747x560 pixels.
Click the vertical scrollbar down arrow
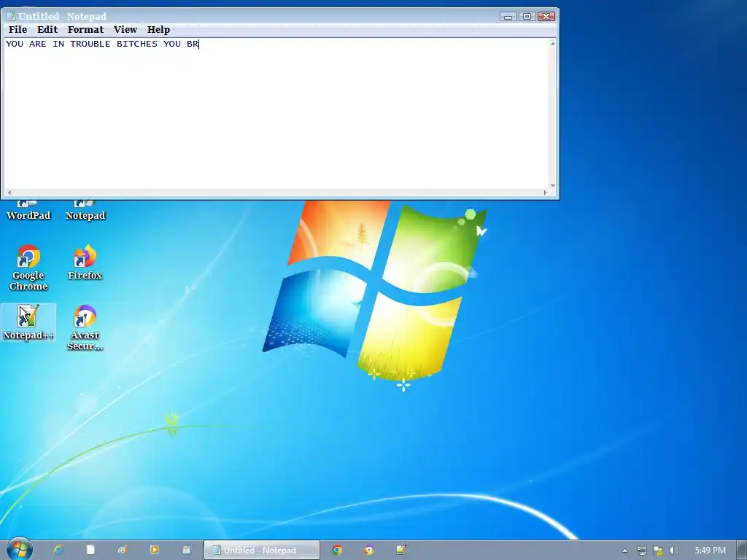coord(553,184)
